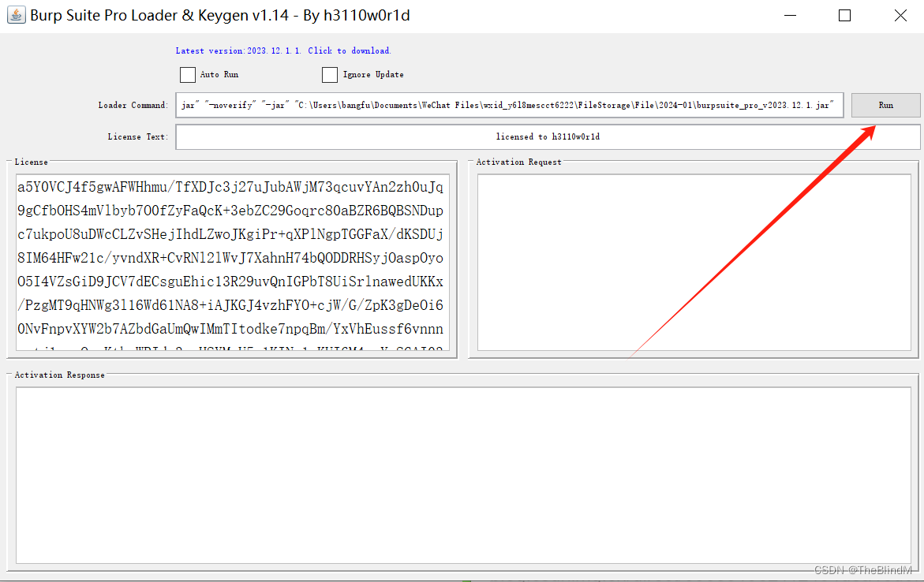Viewport: 924px width, 582px height.
Task: Click license line starting '9gCfbOHS4mV'
Action: click(230, 211)
